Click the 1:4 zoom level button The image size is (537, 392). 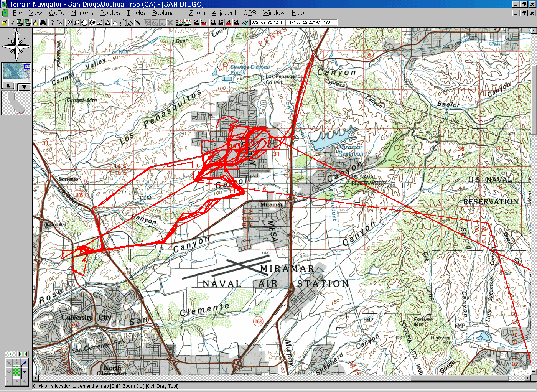pos(213,23)
